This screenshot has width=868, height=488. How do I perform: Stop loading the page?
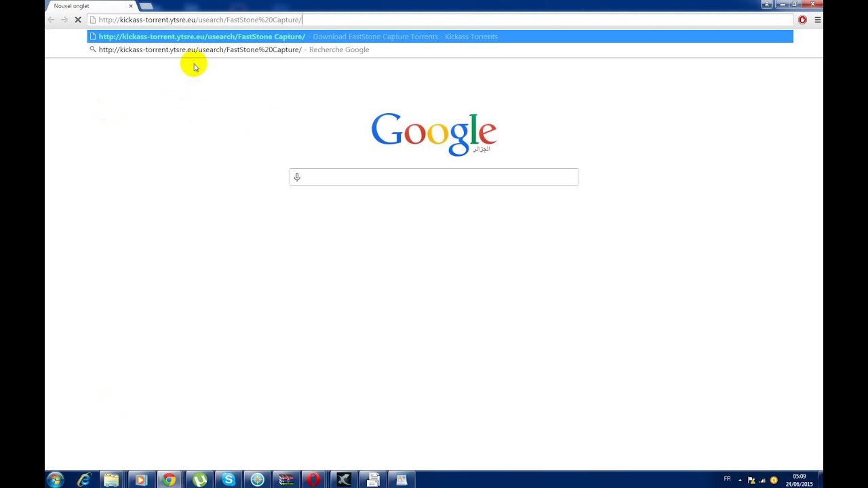78,20
